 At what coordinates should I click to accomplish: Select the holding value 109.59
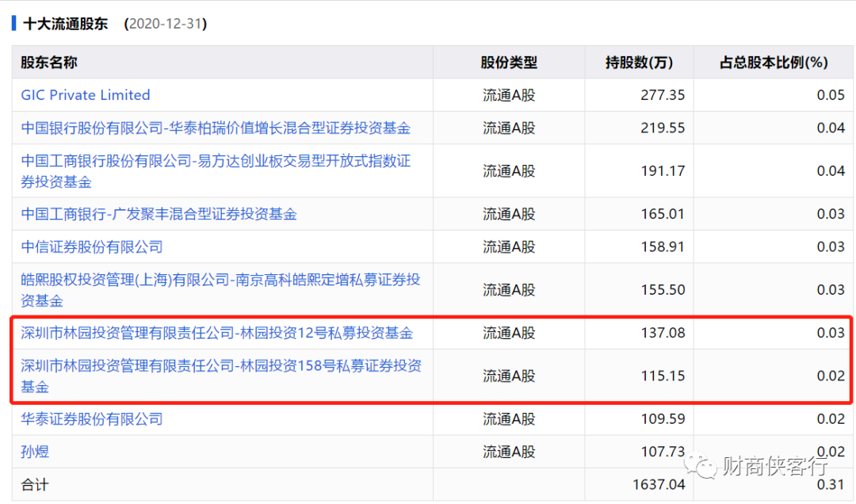663,419
